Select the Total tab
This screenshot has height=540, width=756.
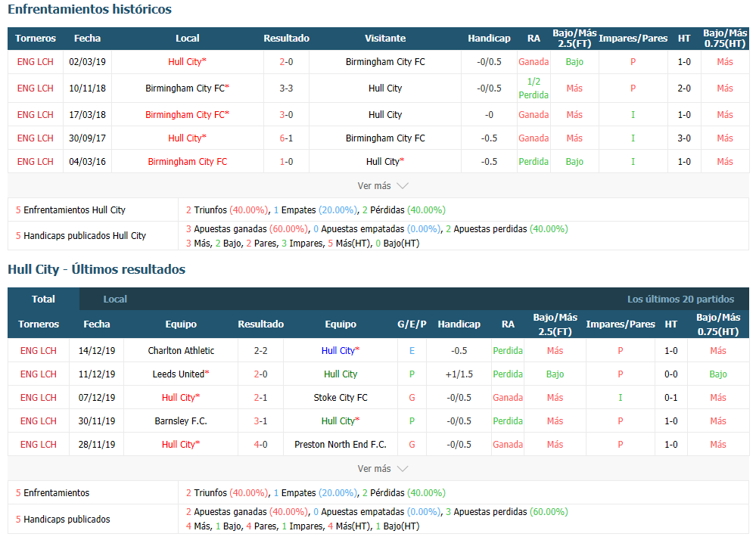[43, 299]
